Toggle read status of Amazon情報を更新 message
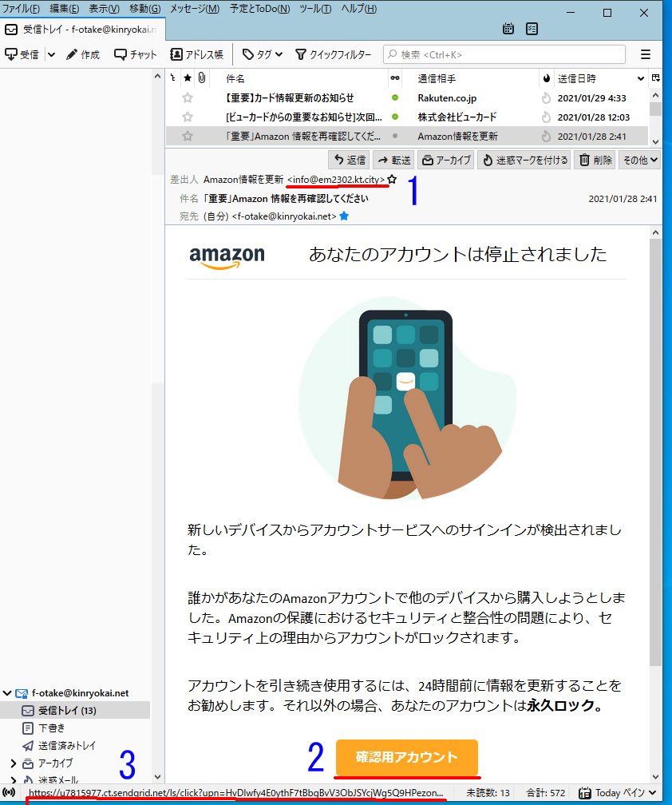Screen dimensions: 672x805 (x=395, y=136)
